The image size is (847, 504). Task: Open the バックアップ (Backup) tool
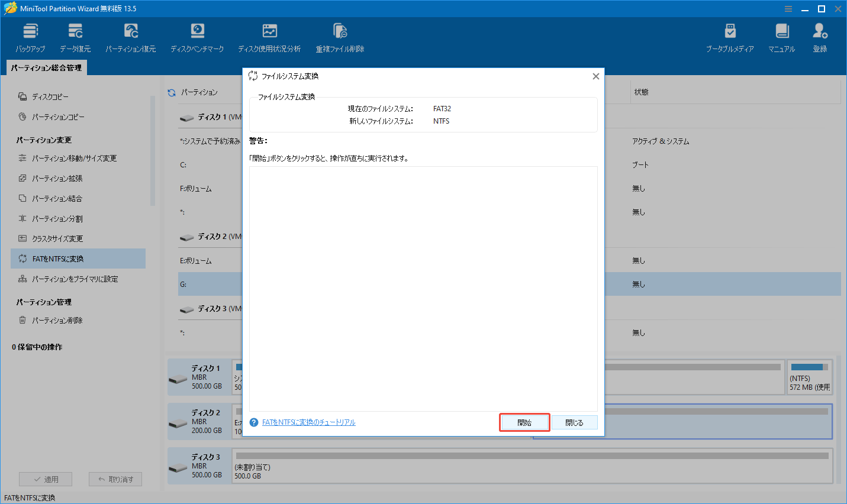[x=30, y=37]
